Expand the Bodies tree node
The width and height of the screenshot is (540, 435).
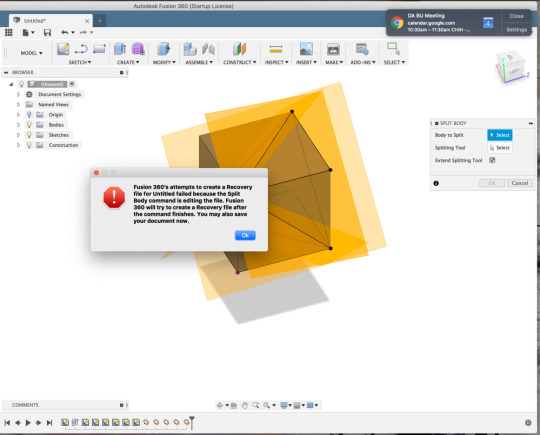click(19, 125)
